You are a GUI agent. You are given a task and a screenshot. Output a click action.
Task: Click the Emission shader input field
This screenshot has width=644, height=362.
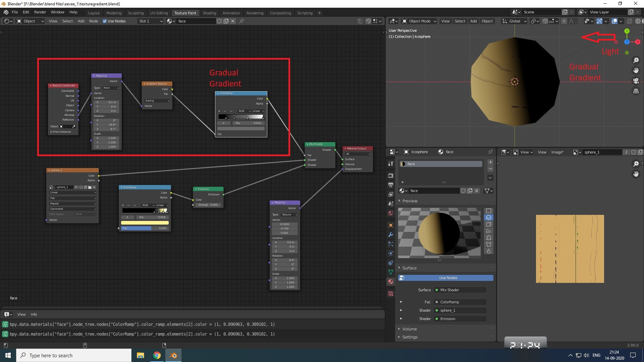pyautogui.click(x=460, y=319)
